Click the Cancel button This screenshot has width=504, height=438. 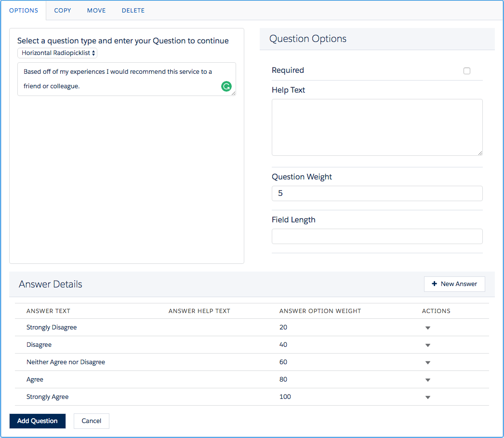(x=91, y=421)
